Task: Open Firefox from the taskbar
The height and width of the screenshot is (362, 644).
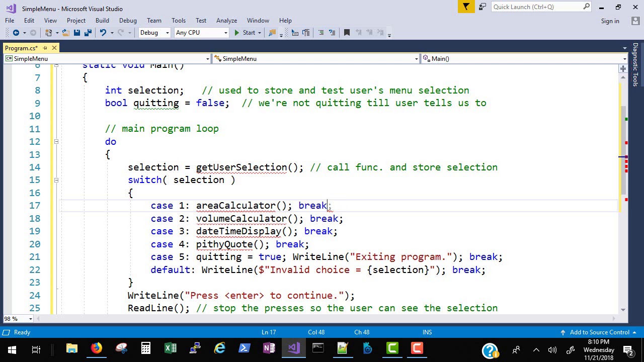Action: click(97, 349)
